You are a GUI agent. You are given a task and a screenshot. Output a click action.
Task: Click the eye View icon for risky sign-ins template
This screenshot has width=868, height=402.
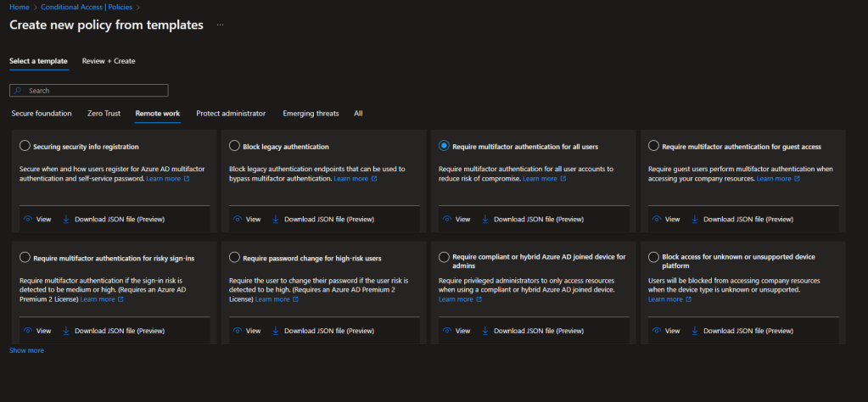click(27, 331)
